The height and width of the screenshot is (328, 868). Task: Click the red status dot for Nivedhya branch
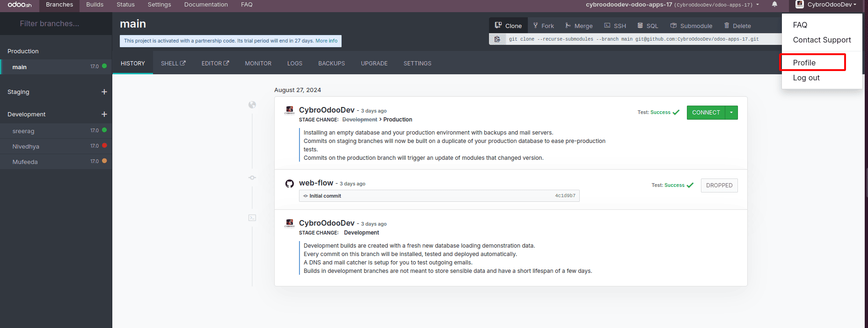(104, 146)
